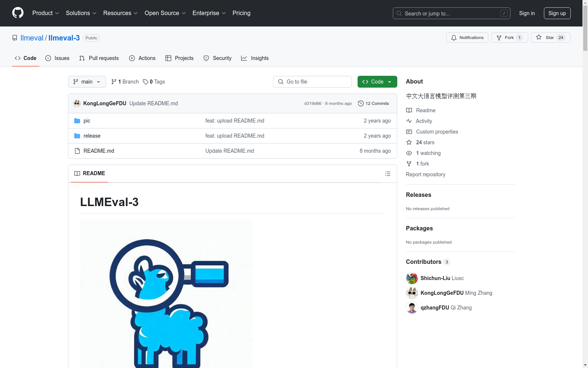Open the Releases heading link
This screenshot has height=368, width=588.
pyautogui.click(x=419, y=195)
